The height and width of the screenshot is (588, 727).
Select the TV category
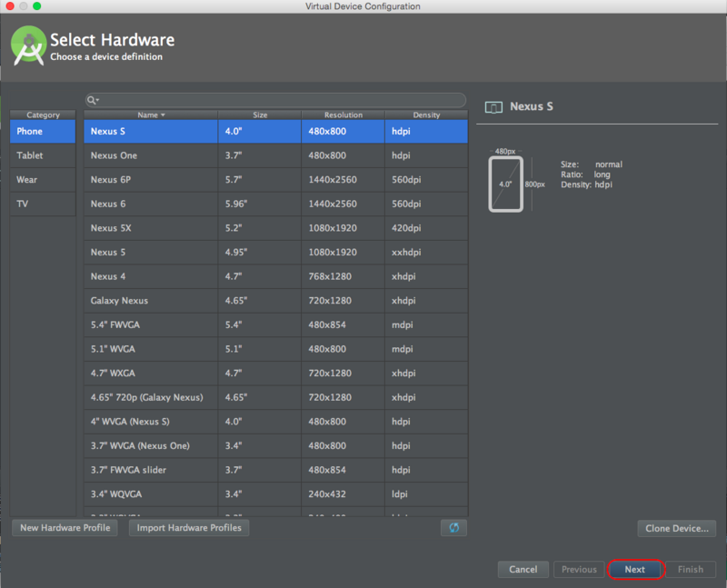point(43,204)
